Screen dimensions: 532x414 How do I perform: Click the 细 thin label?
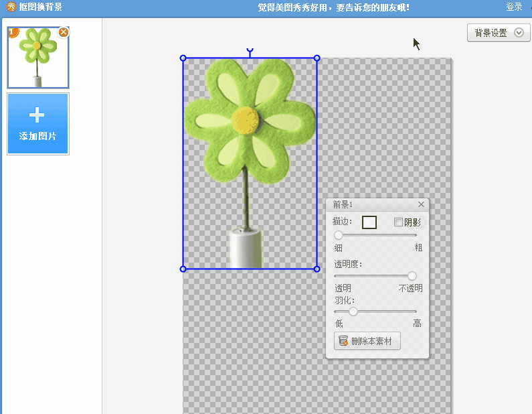point(338,248)
